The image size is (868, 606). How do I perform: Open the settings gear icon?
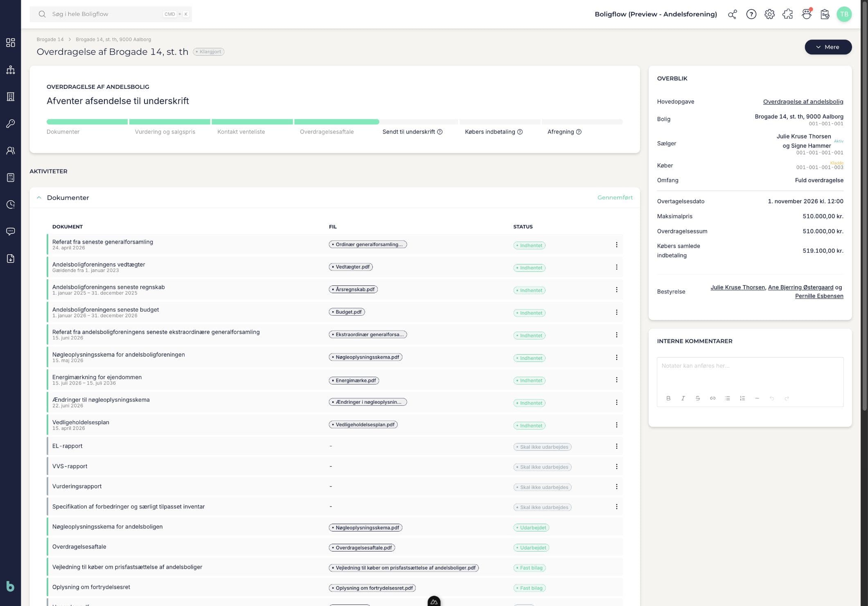click(769, 14)
